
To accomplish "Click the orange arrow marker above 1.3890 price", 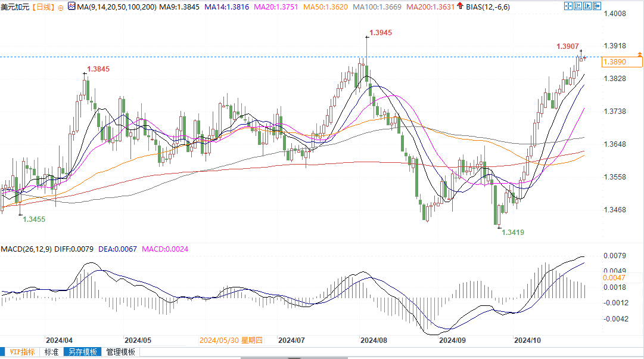I will point(639,54).
